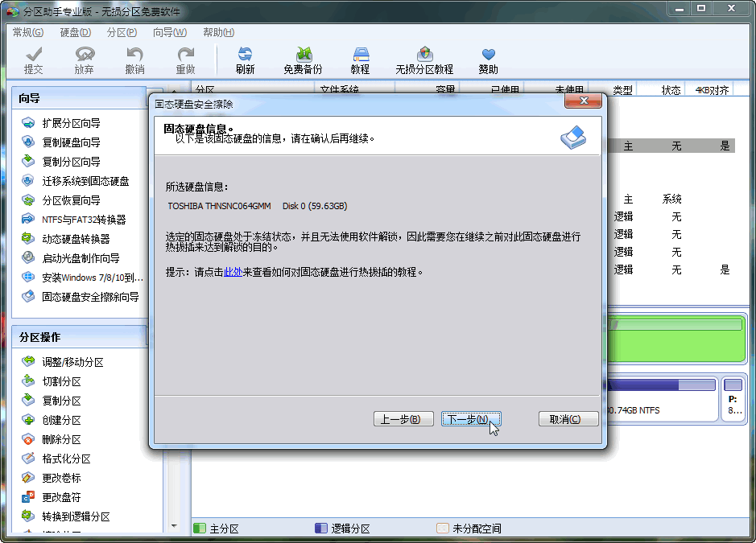Click the 重做 (Redo) toolbar icon
This screenshot has height=543, width=756.
pos(186,60)
